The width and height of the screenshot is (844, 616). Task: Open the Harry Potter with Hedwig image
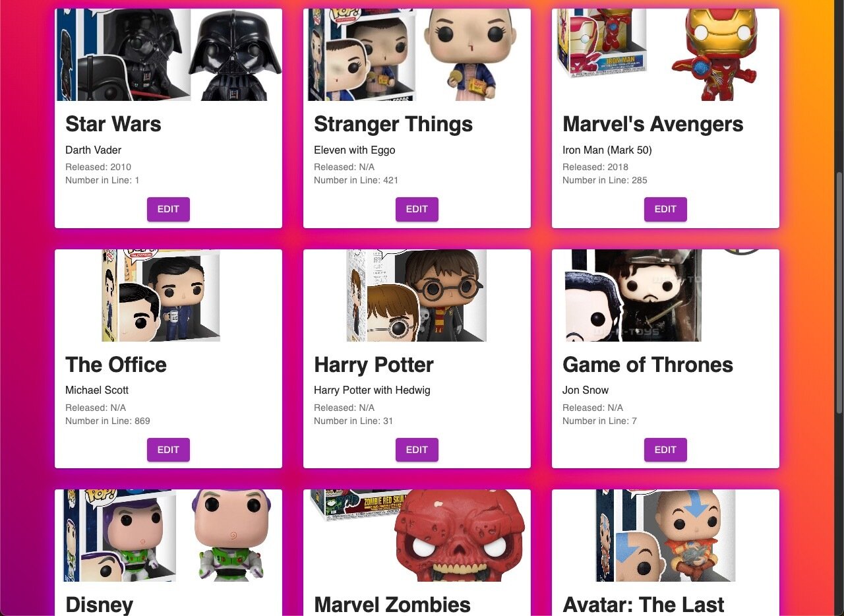417,295
